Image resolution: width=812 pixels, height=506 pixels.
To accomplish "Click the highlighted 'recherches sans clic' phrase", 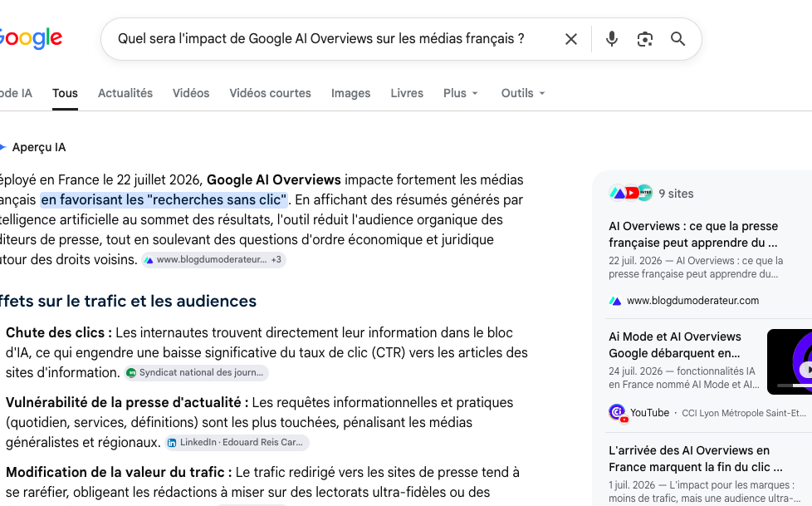I will (164, 200).
